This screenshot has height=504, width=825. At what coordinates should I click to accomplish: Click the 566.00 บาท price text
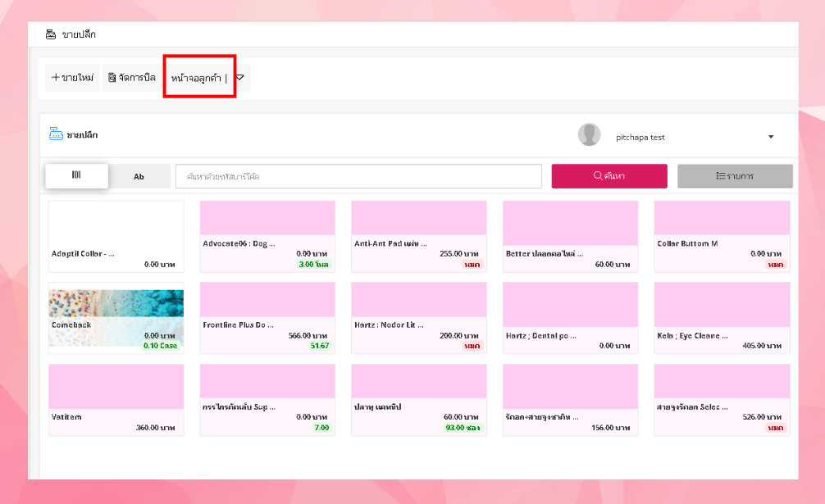pos(308,335)
